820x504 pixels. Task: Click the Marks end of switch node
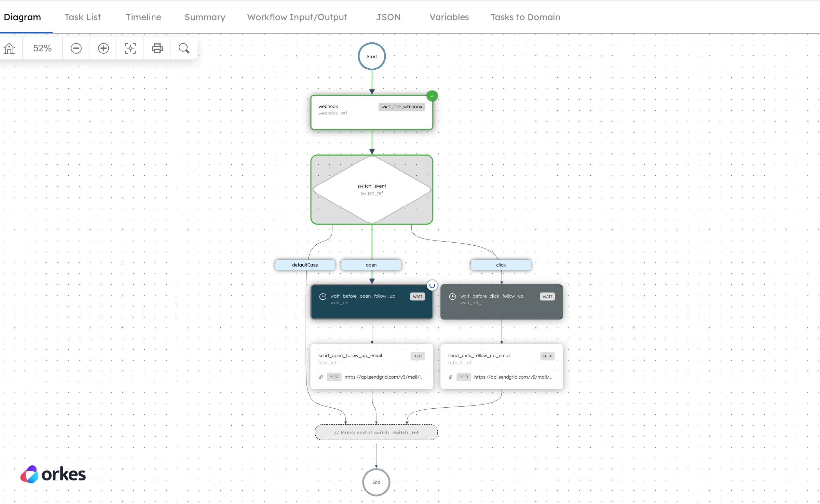[x=376, y=432]
